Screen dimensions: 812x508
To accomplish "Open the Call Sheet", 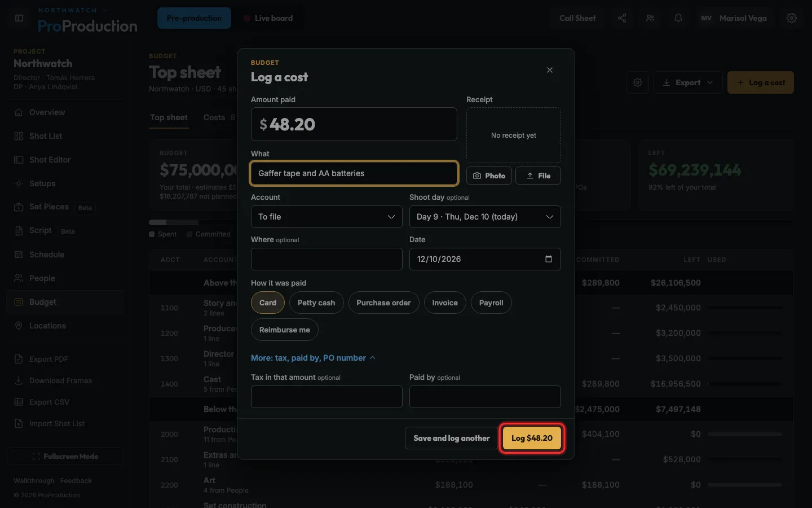I will pos(577,18).
